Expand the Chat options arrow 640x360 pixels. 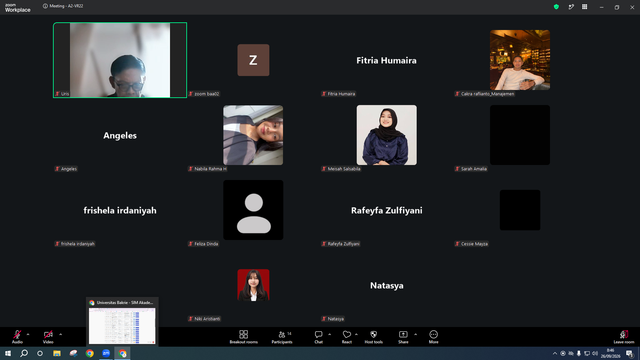tap(329, 334)
